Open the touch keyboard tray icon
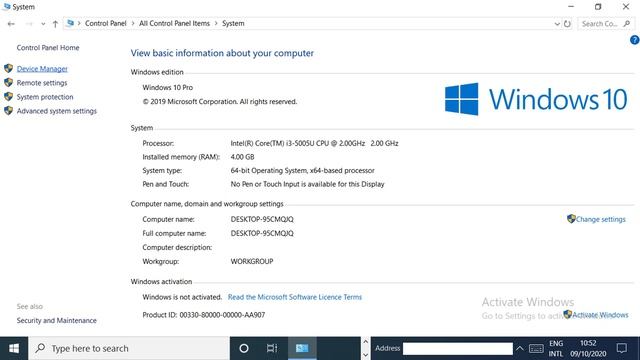 tap(536, 349)
